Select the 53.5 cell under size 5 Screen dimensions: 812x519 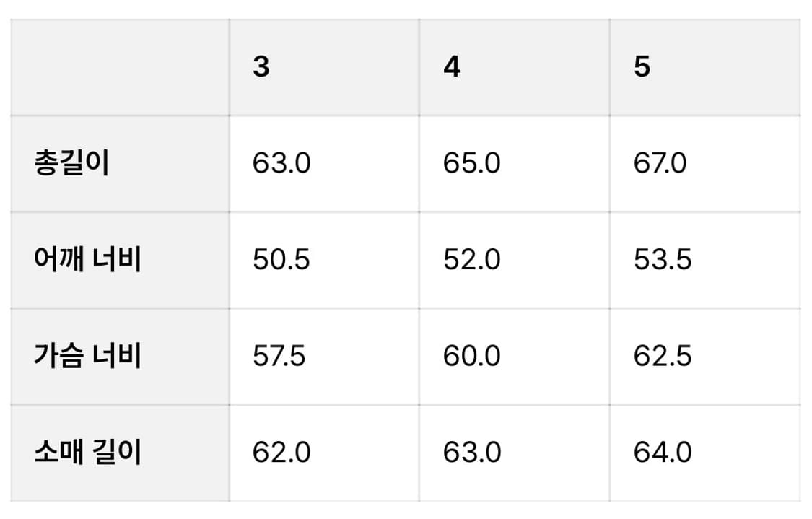[663, 260]
